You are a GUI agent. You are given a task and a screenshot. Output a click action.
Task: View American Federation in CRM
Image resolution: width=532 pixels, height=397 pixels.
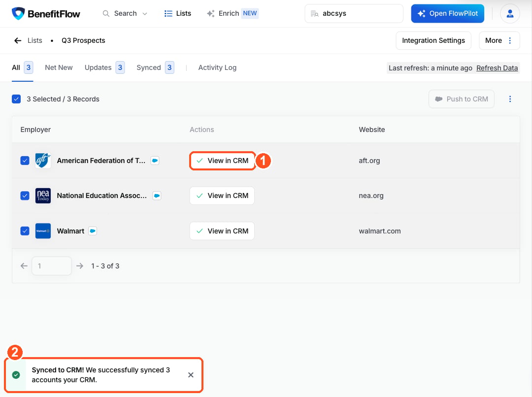222,161
